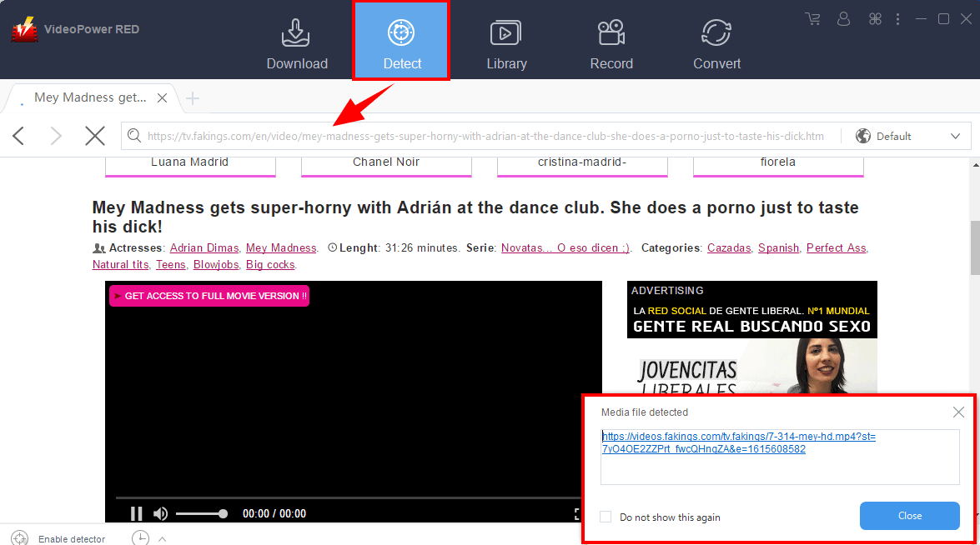Open the shopping cart icon
The width and height of the screenshot is (980, 545).
pos(812,18)
